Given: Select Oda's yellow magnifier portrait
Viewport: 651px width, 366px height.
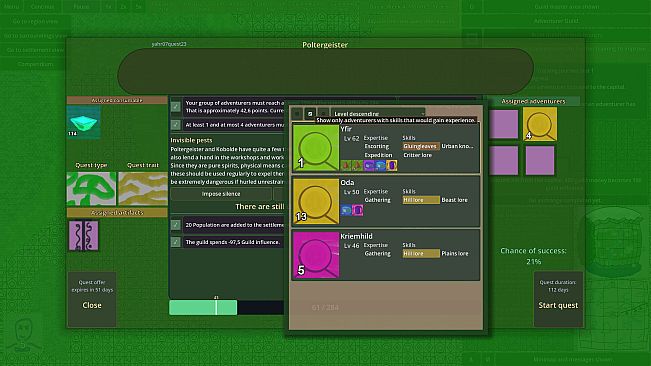Looking at the screenshot, I should 316,201.
